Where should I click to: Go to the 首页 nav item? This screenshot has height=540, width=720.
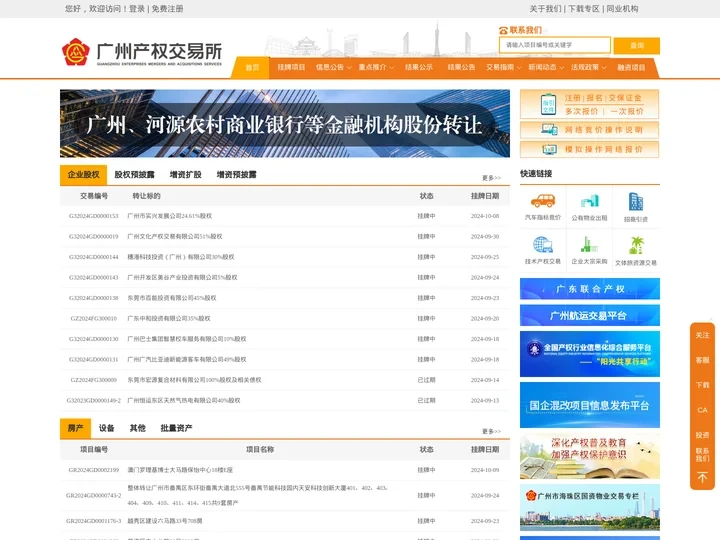(252, 68)
